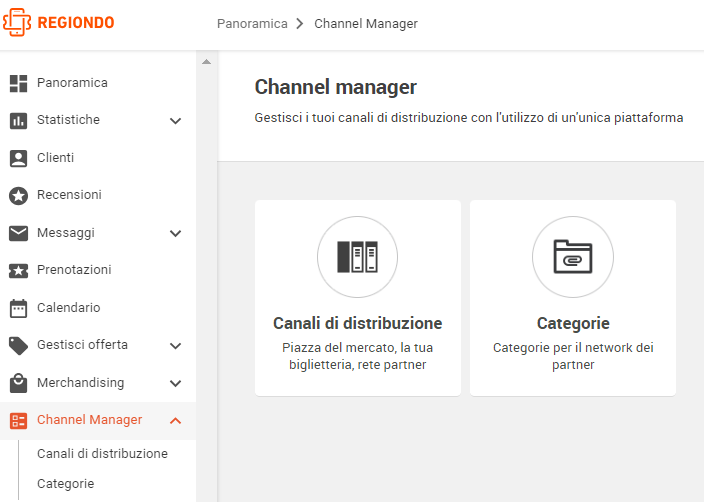704x502 pixels.
Task: Click the Gestisci offerta tag icon
Action: point(18,346)
